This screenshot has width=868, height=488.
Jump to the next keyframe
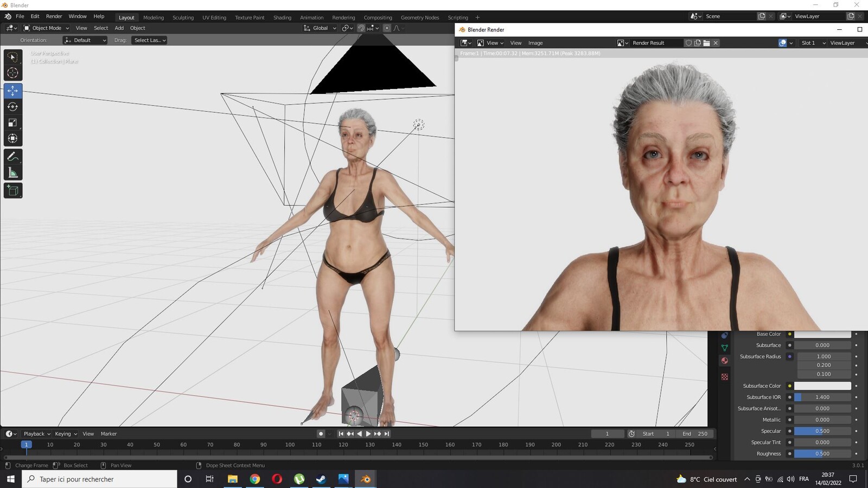[378, 434]
